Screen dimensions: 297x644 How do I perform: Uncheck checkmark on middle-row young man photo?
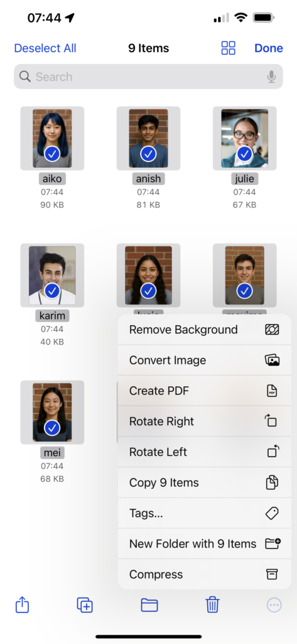point(245,291)
